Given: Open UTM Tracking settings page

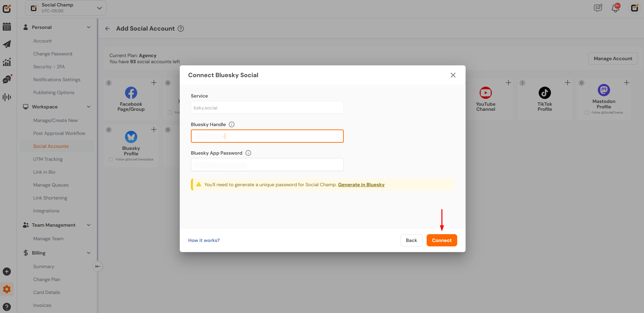Looking at the screenshot, I should click(x=48, y=159).
